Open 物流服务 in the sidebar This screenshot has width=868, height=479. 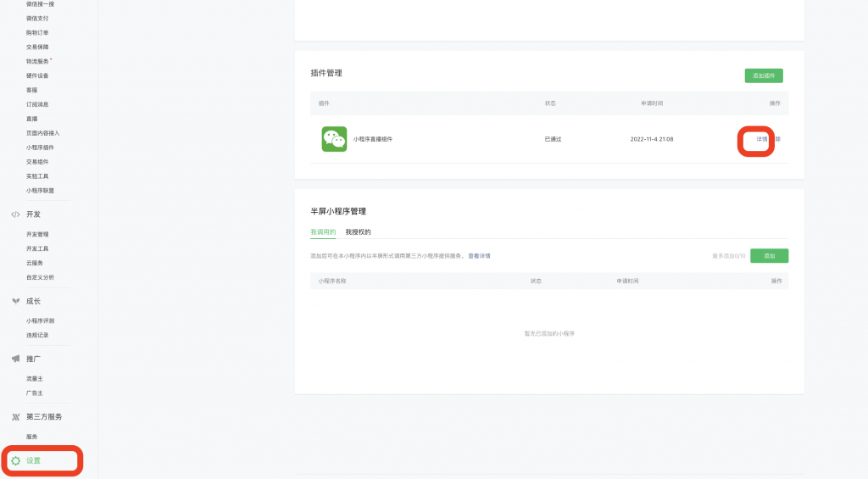38,61
